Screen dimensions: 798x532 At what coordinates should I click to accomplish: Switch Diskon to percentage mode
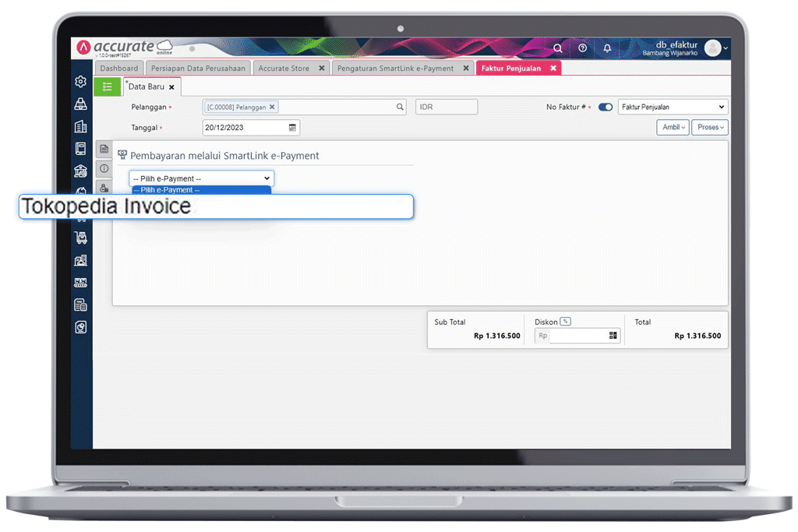(x=566, y=322)
